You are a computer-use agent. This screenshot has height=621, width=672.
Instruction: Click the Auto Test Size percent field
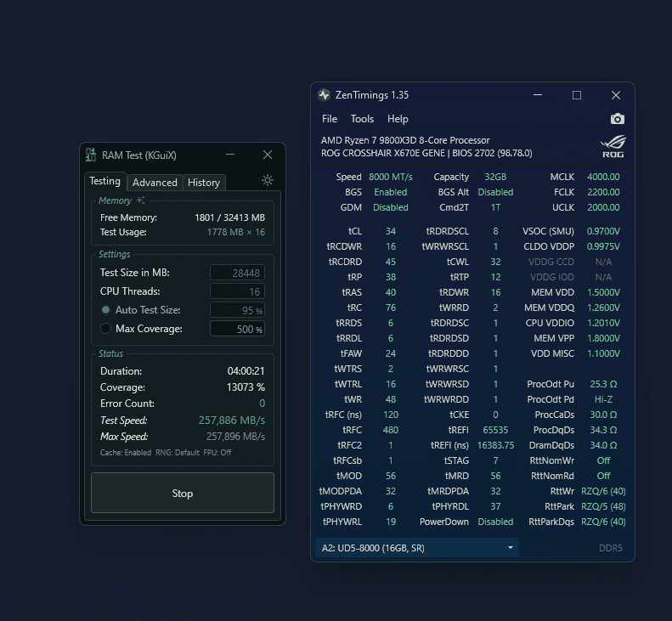point(237,310)
